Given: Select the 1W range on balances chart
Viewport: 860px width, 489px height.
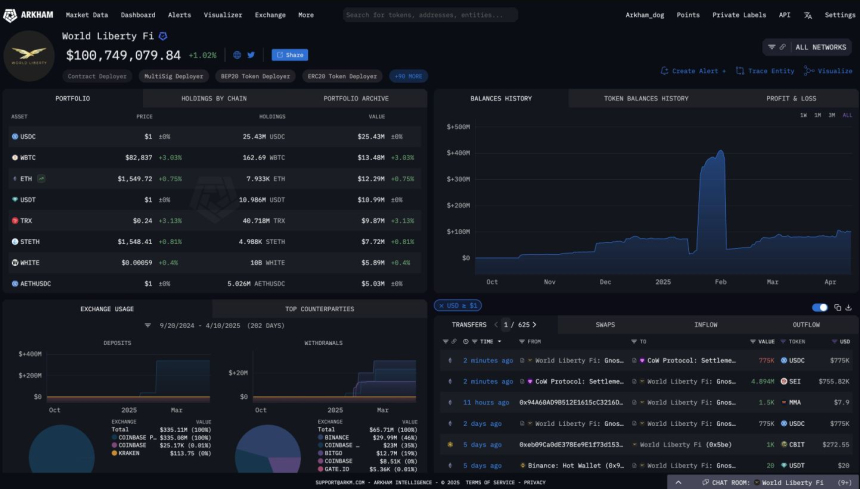Looking at the screenshot, I should point(803,115).
